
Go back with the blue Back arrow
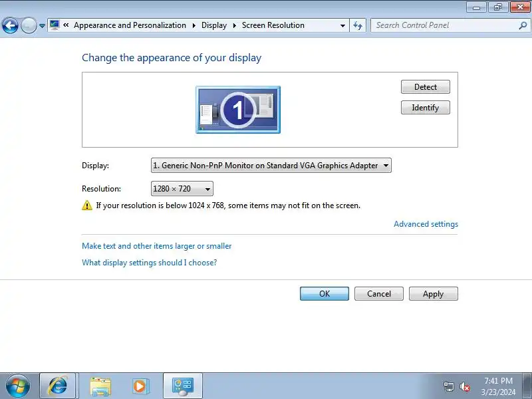[10, 25]
